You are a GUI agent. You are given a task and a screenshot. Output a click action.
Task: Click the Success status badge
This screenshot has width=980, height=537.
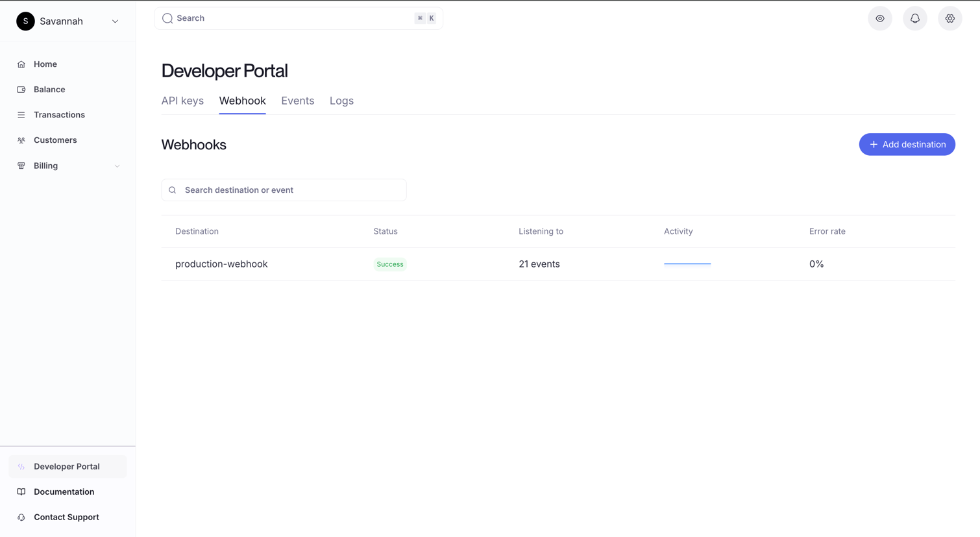pyautogui.click(x=390, y=264)
